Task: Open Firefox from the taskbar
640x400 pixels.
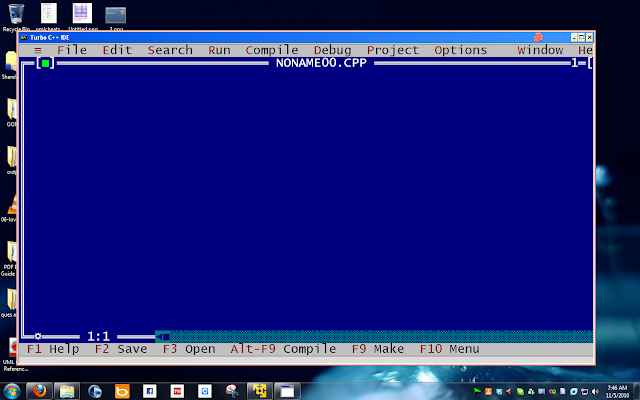Action: pyautogui.click(x=39, y=391)
